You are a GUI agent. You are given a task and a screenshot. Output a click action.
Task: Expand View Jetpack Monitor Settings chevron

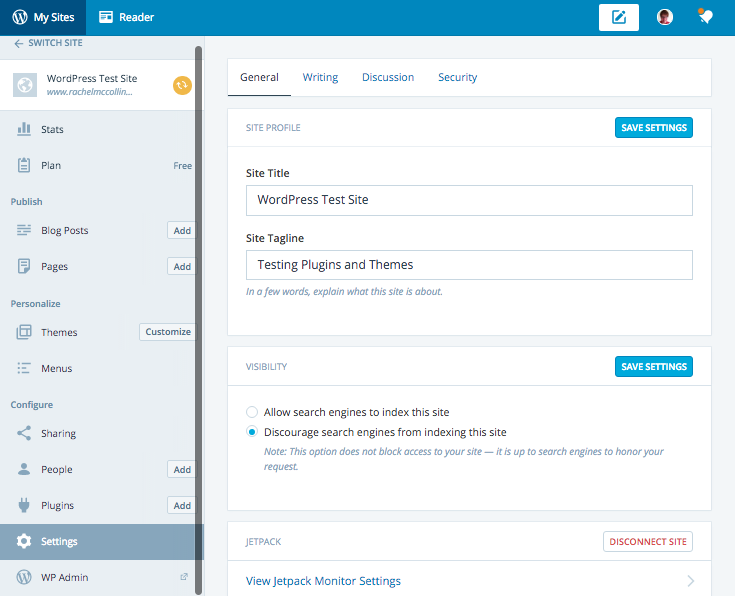pos(691,581)
